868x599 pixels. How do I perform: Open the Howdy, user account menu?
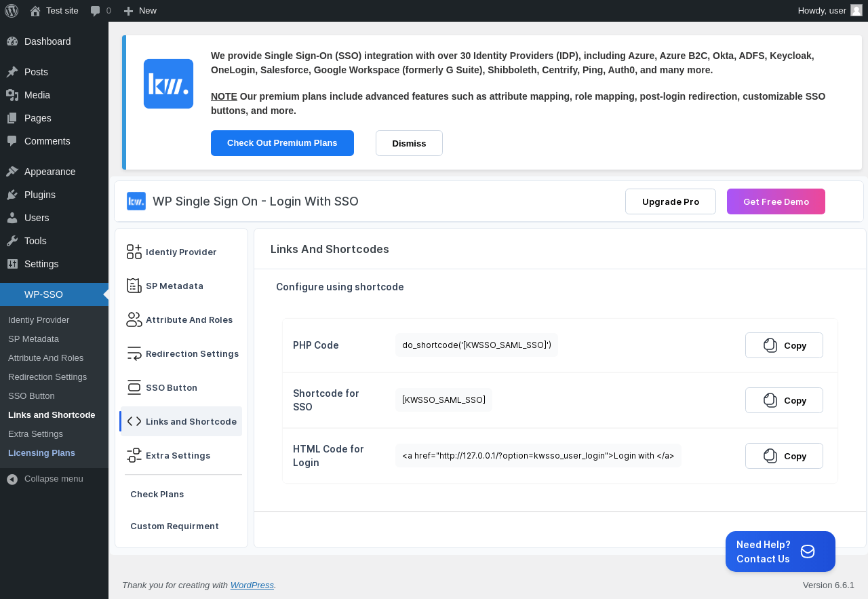coord(830,11)
